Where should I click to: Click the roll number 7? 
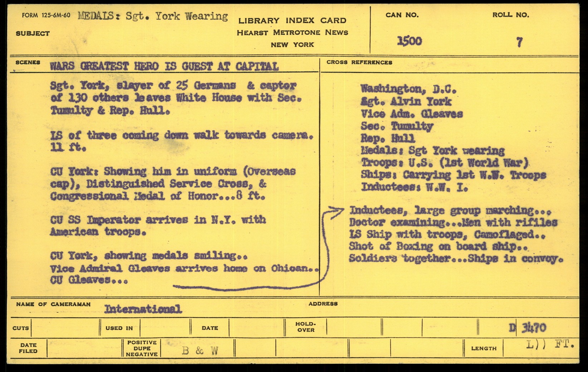(519, 43)
